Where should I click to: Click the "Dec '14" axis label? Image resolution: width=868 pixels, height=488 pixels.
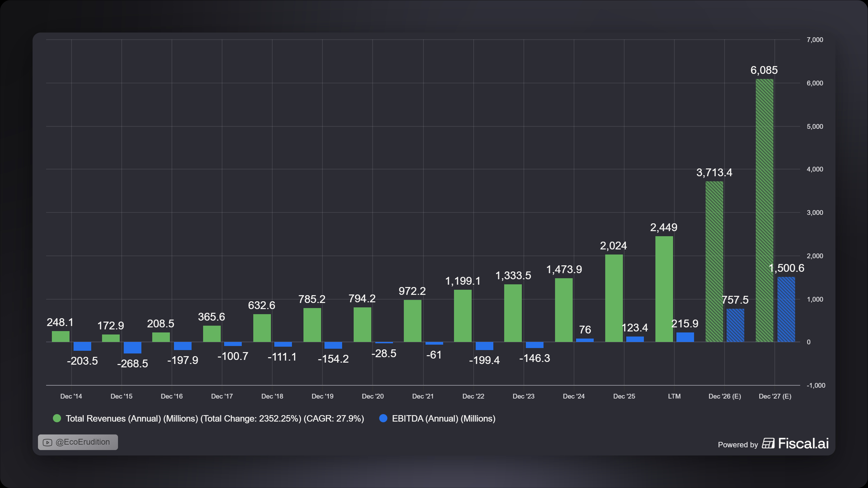tap(71, 396)
